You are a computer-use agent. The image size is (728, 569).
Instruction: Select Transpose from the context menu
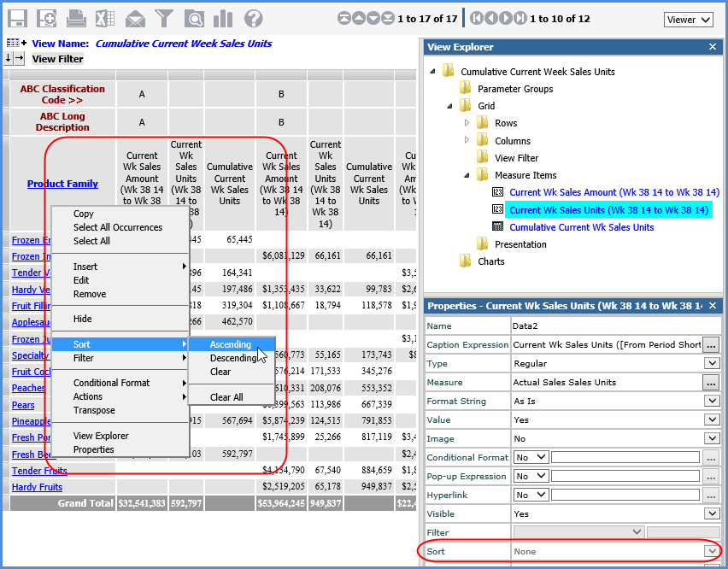point(94,410)
